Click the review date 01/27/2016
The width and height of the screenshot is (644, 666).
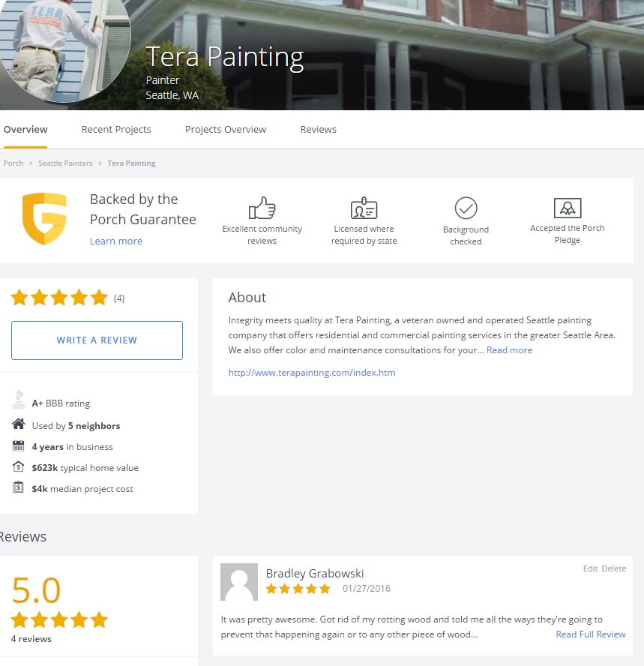pyautogui.click(x=367, y=589)
